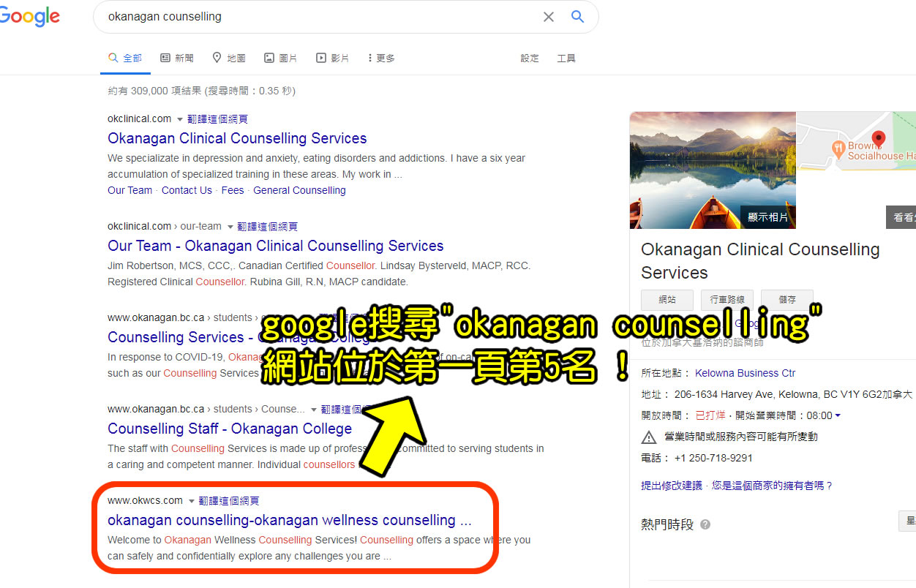Click the 顯示相片 lake photo thumbnail

(x=713, y=170)
